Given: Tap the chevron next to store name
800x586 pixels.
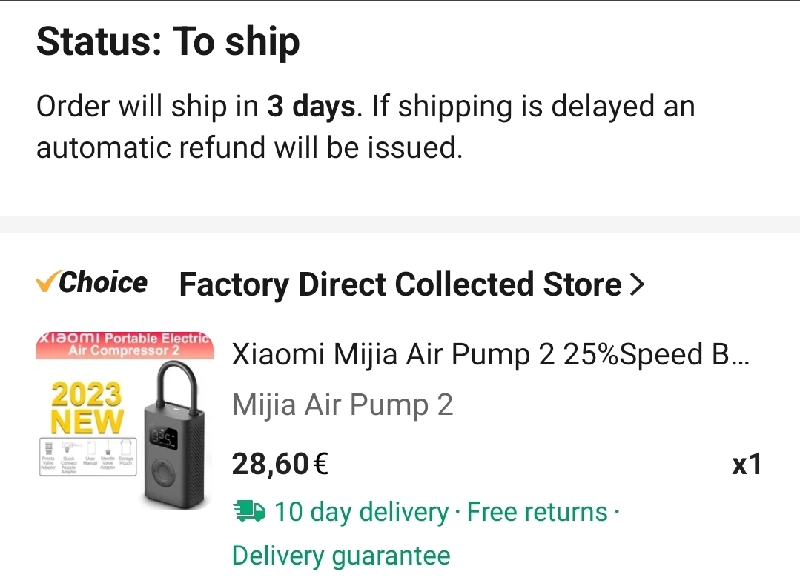Looking at the screenshot, I should click(637, 284).
